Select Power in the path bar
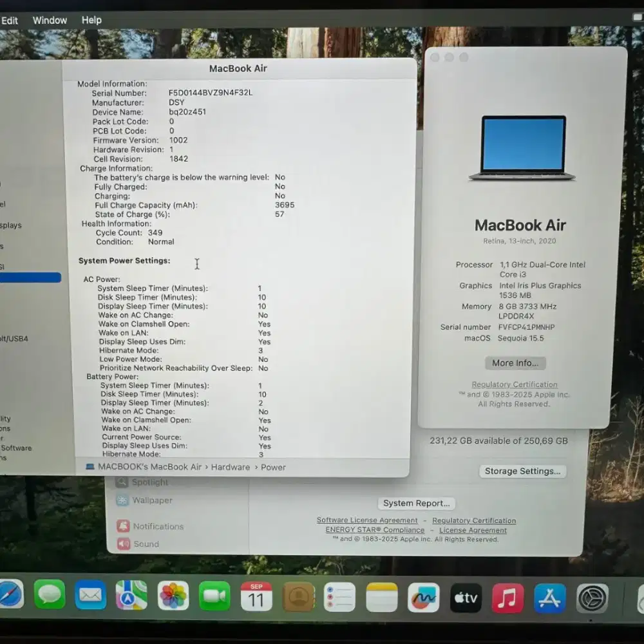Image resolution: width=644 pixels, height=644 pixels. click(273, 468)
